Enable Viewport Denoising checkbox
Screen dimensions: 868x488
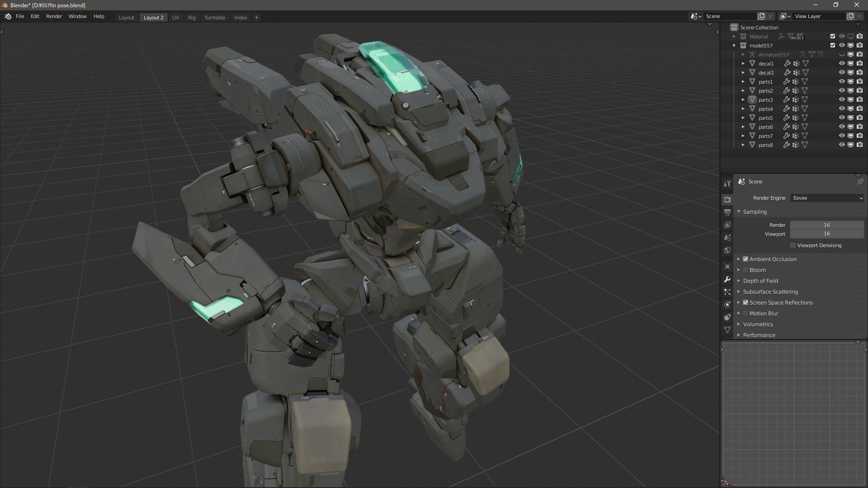[793, 245]
